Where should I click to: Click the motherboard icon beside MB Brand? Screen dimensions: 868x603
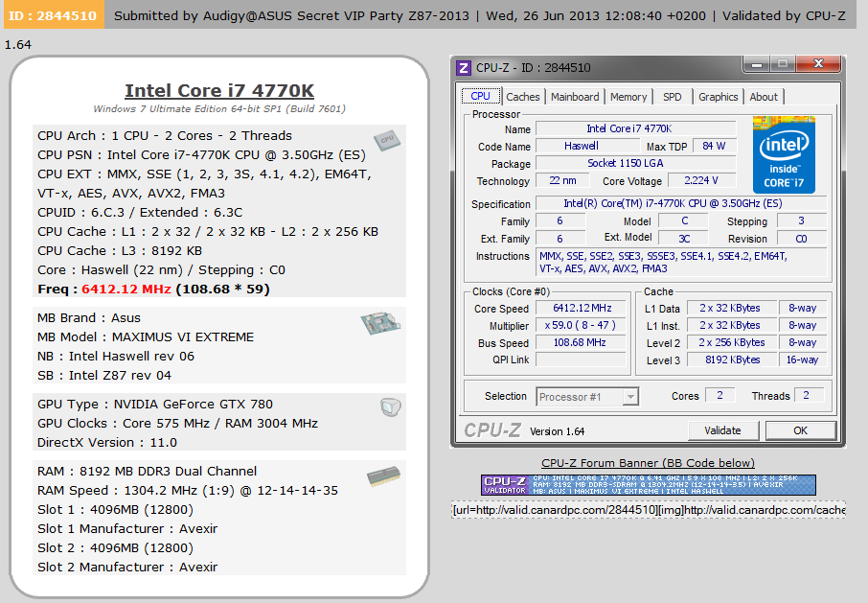point(380,323)
